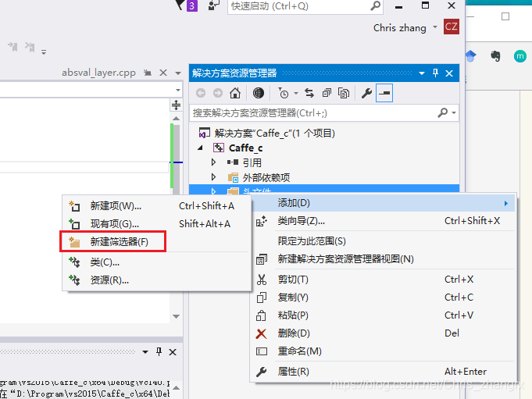Image resolution: width=532 pixels, height=399 pixels.
Task: Click the editor split window handle
Action: tap(176, 105)
